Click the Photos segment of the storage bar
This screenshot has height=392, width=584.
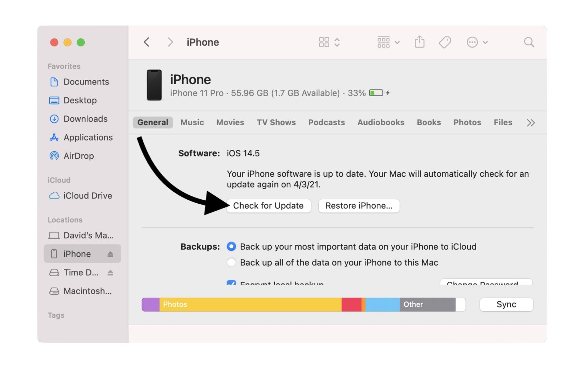tap(250, 305)
